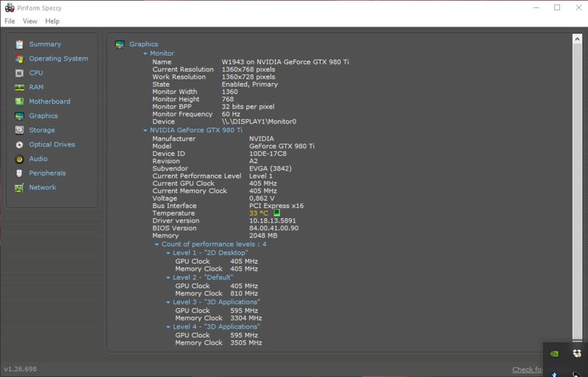This screenshot has height=377, width=588.
Task: Open Dropbox tray icon
Action: pos(577,353)
